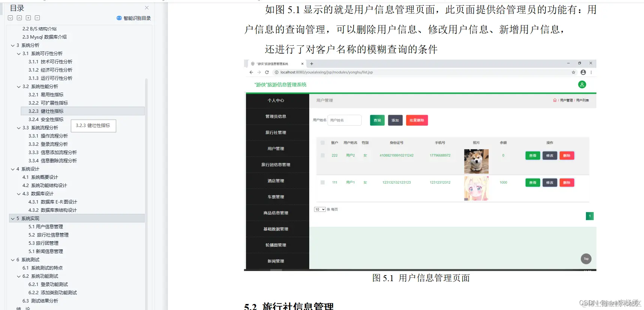Select 个人中心 in the black sidebar
This screenshot has height=310, width=644.
276,100
